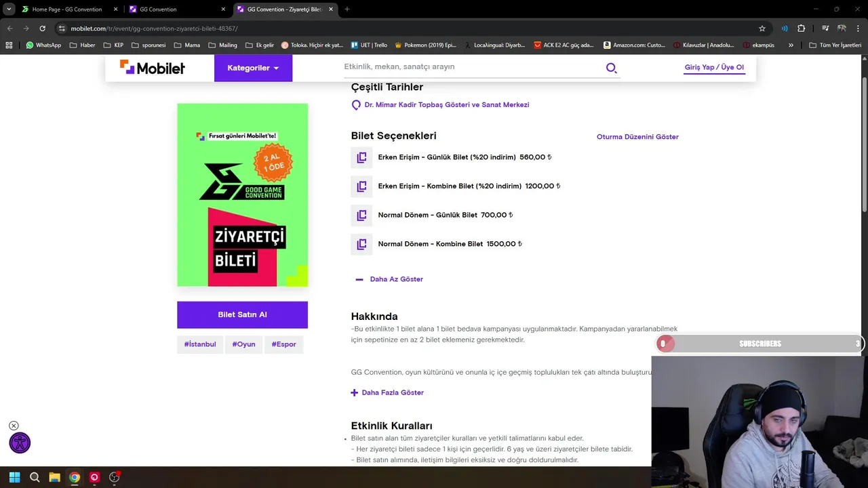The image size is (868, 488).
Task: Open Oturma Düzenini Göster link
Action: (x=637, y=137)
